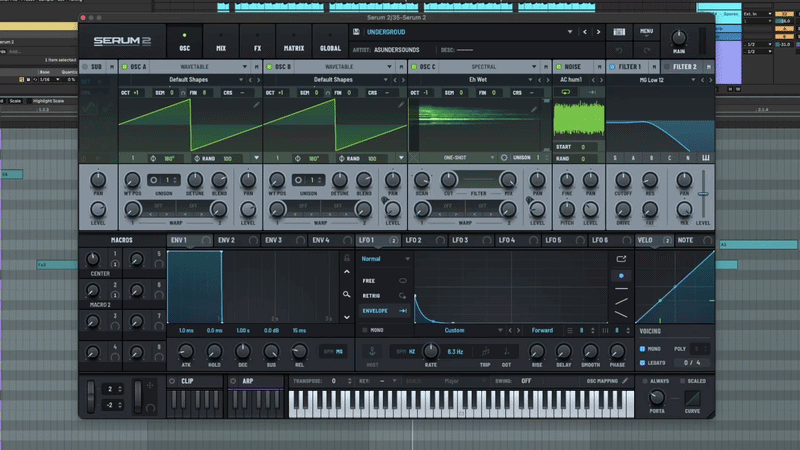Adjust the Filter 2 LEVEL slider

(x=703, y=194)
